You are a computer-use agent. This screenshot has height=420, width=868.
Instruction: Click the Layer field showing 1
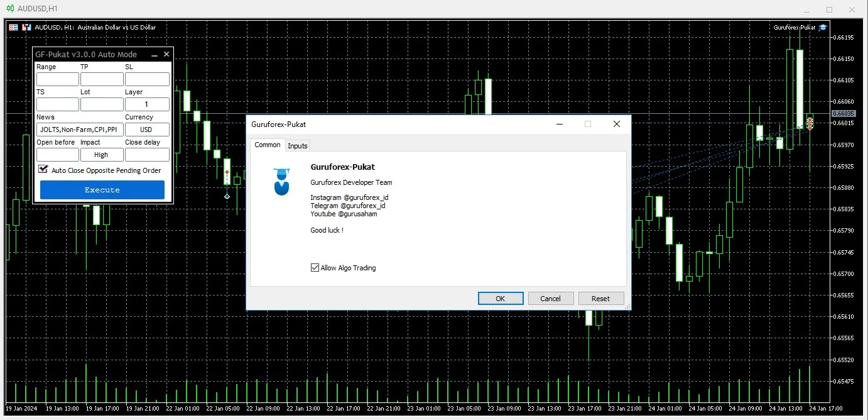(x=147, y=104)
